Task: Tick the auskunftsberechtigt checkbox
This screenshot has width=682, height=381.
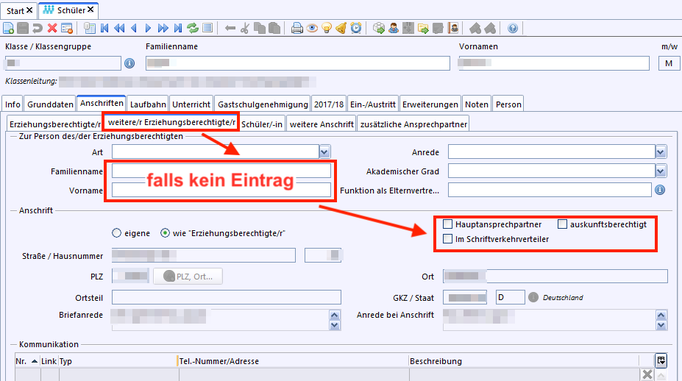Action: (562, 224)
